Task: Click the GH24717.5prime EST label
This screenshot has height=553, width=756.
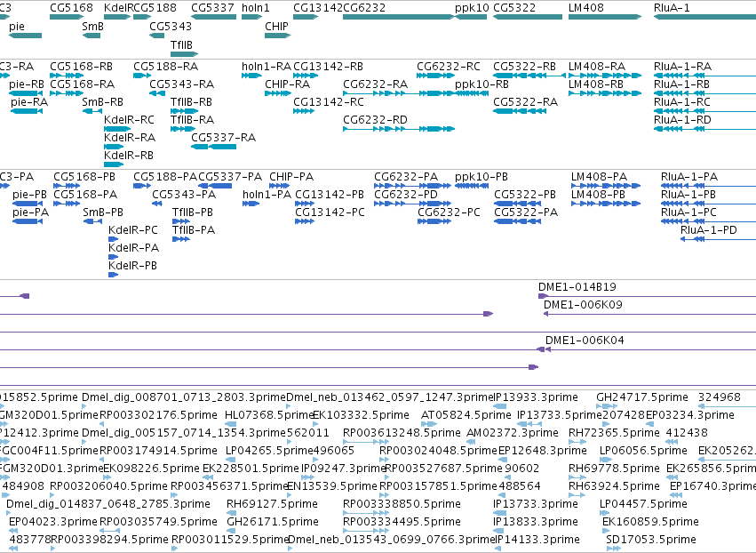Action: pos(641,397)
